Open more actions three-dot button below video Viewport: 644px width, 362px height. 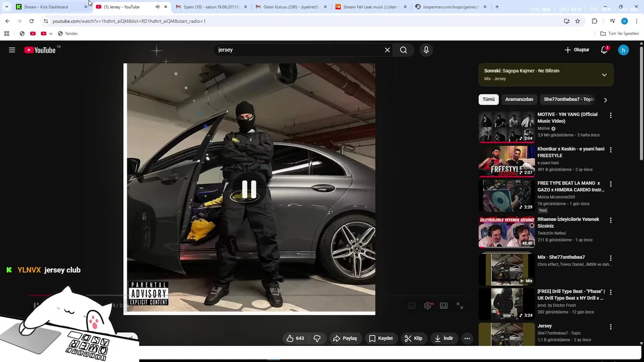(x=467, y=338)
